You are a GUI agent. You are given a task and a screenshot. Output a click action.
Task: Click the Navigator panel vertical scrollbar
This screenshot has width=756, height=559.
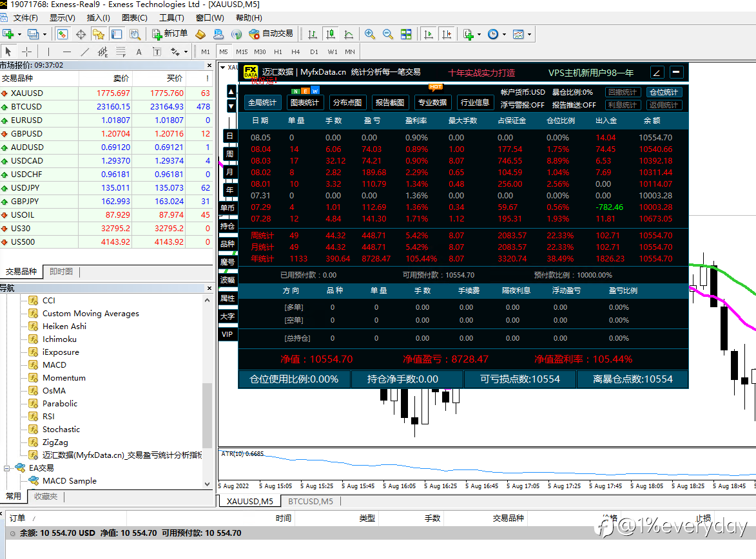[208, 415]
